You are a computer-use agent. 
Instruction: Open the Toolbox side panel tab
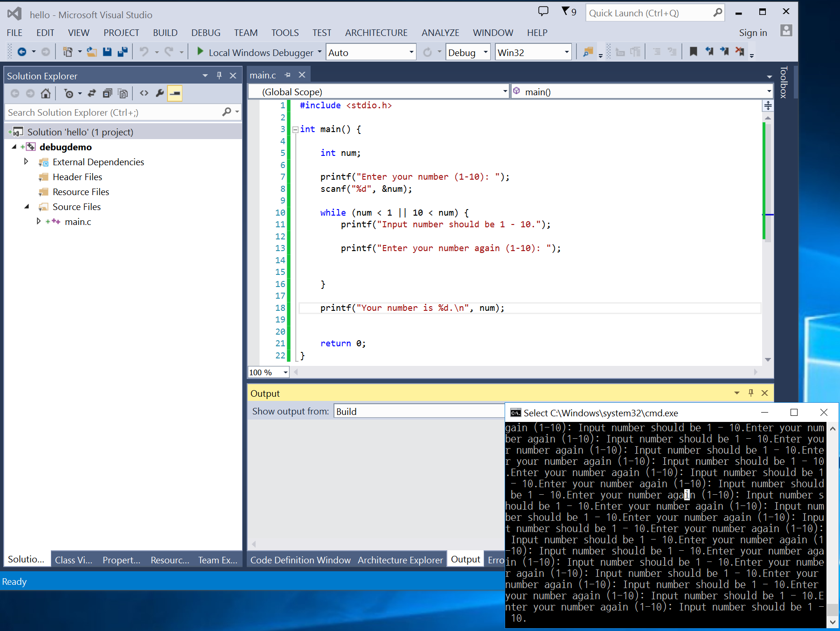click(784, 82)
